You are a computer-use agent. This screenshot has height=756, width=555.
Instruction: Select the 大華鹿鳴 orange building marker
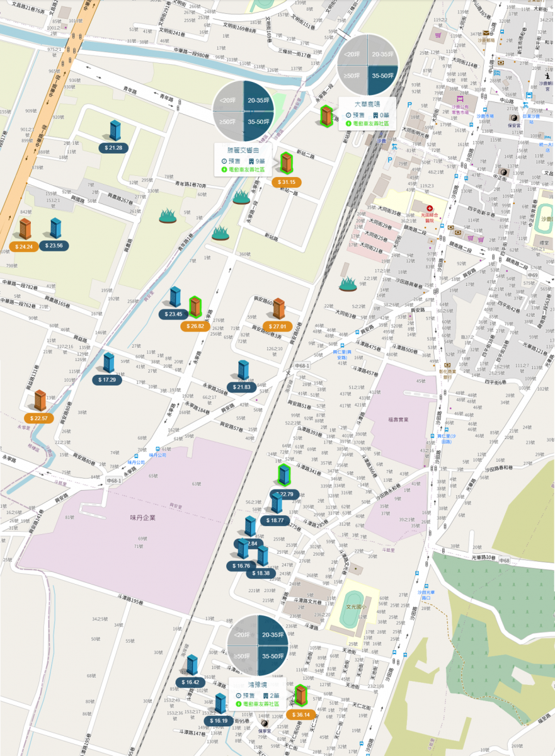coord(326,117)
